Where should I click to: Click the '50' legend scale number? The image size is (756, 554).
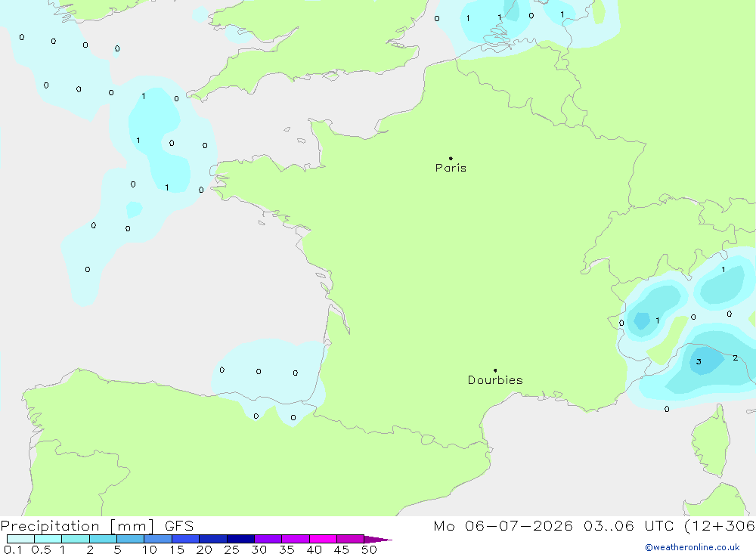click(369, 549)
